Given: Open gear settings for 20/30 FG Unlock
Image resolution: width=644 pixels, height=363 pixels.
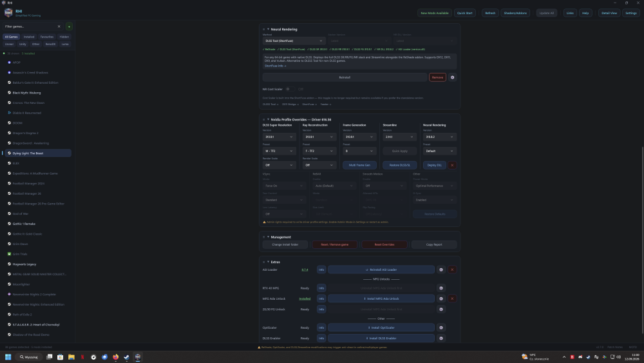Looking at the screenshot, I should coord(441,309).
